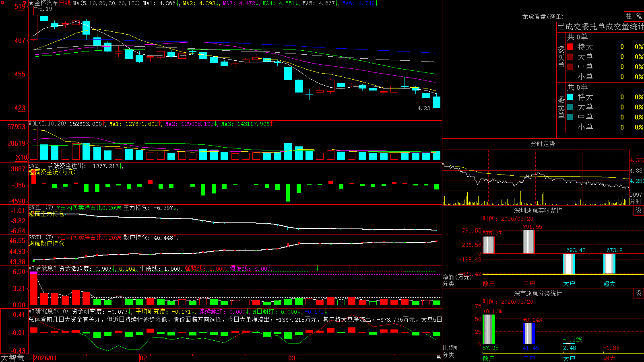Click the AI研究度2(10) indicator label

point(49,311)
